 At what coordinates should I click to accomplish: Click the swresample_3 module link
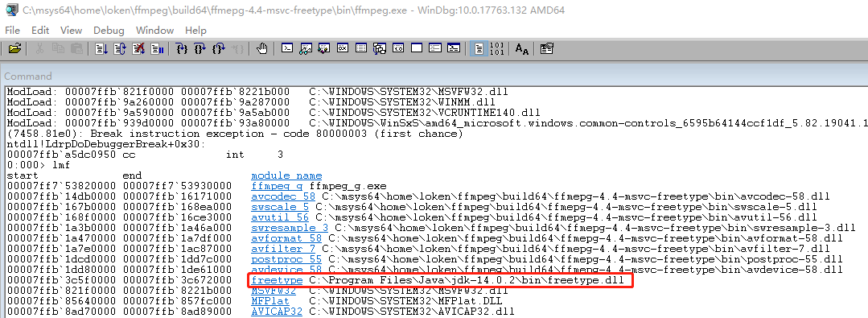tap(289, 228)
